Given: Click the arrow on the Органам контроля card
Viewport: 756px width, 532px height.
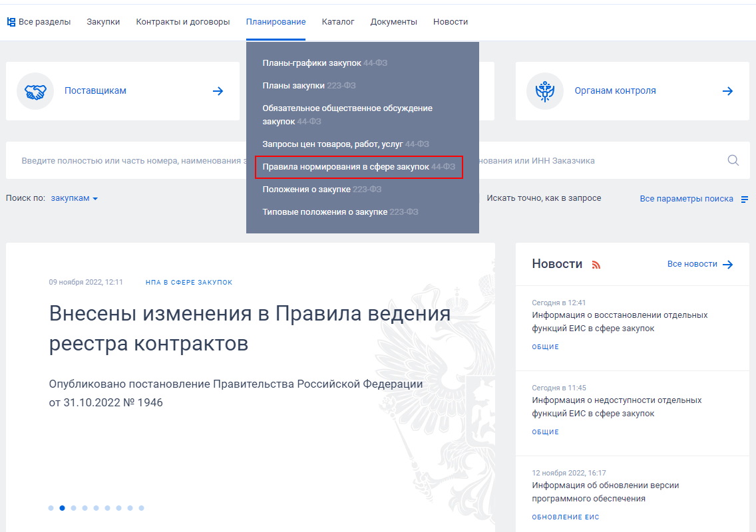Looking at the screenshot, I should [727, 90].
